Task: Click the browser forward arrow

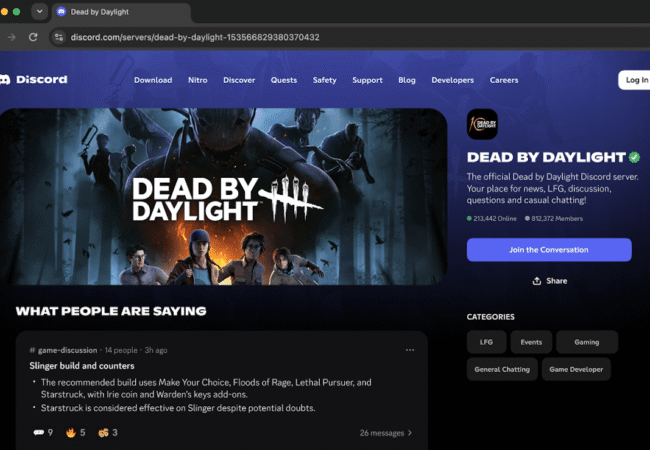Action: (x=11, y=37)
